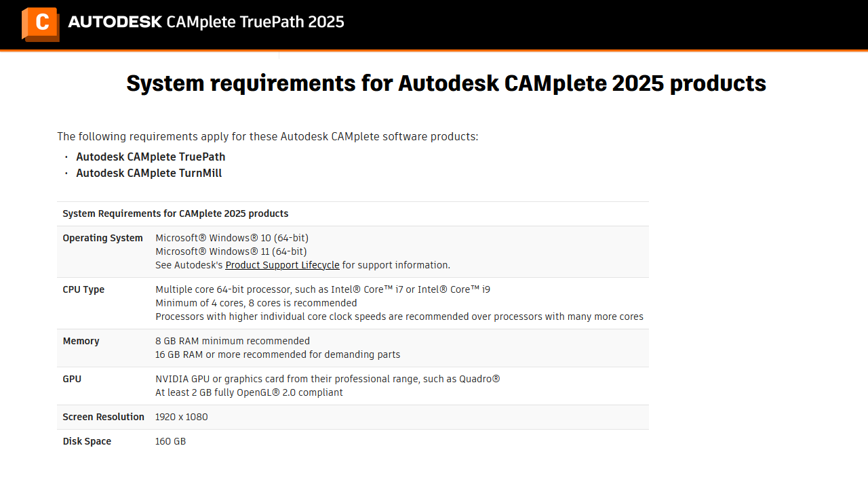Click the Autodesk CAMplete TruePath 2025 header title
Image resolution: width=868 pixels, height=490 pixels.
(x=206, y=22)
